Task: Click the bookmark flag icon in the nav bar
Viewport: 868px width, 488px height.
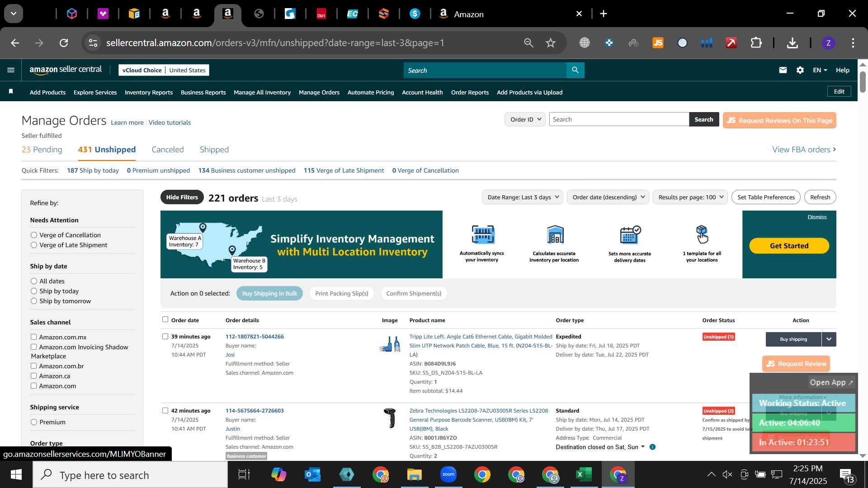Action: 11,92
